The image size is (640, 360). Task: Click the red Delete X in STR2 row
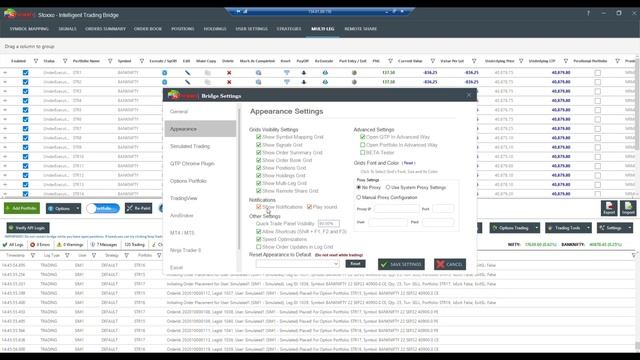click(x=229, y=82)
